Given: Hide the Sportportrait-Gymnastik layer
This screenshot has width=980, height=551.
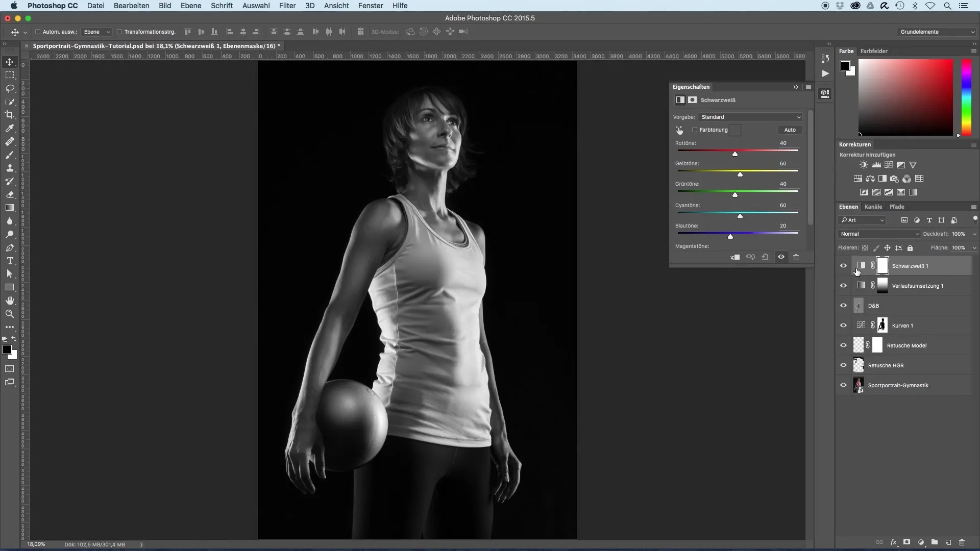Looking at the screenshot, I should click(x=843, y=385).
